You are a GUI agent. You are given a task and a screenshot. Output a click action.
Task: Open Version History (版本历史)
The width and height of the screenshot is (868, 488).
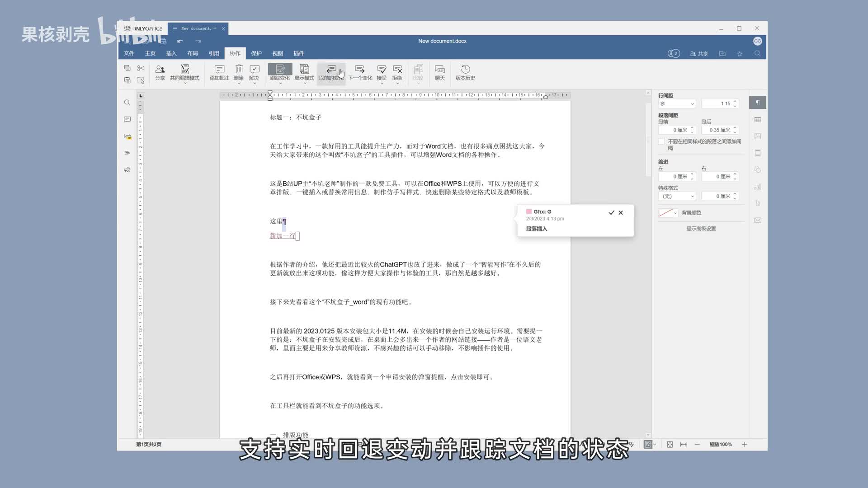[465, 70]
